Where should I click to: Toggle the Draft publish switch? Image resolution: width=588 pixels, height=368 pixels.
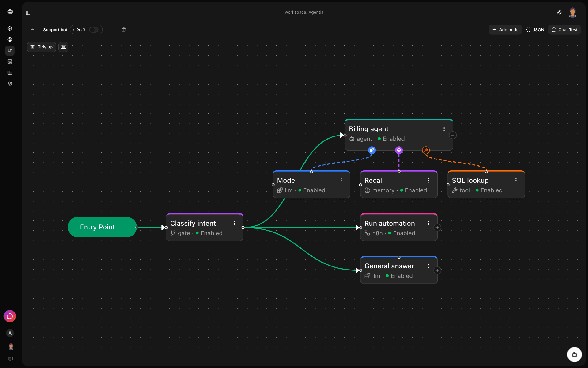coord(94,30)
